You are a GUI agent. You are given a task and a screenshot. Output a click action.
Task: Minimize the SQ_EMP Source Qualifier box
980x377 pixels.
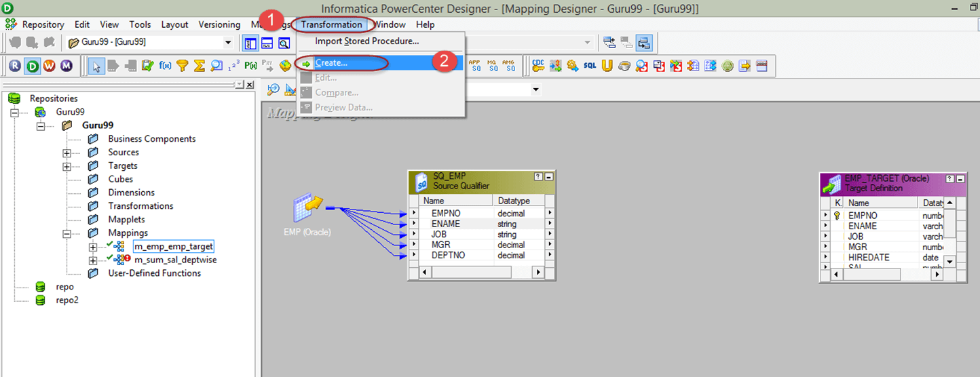tap(548, 176)
